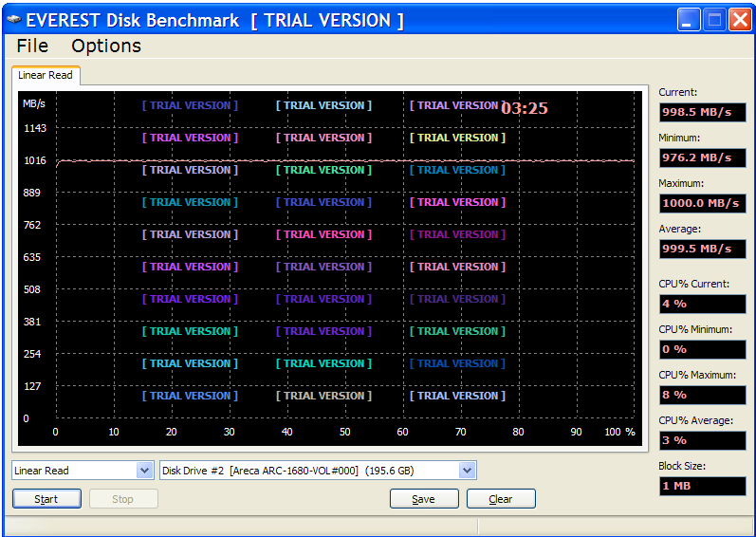
Task: Minimize the EVEREST Disk Benchmark window
Action: [688, 20]
